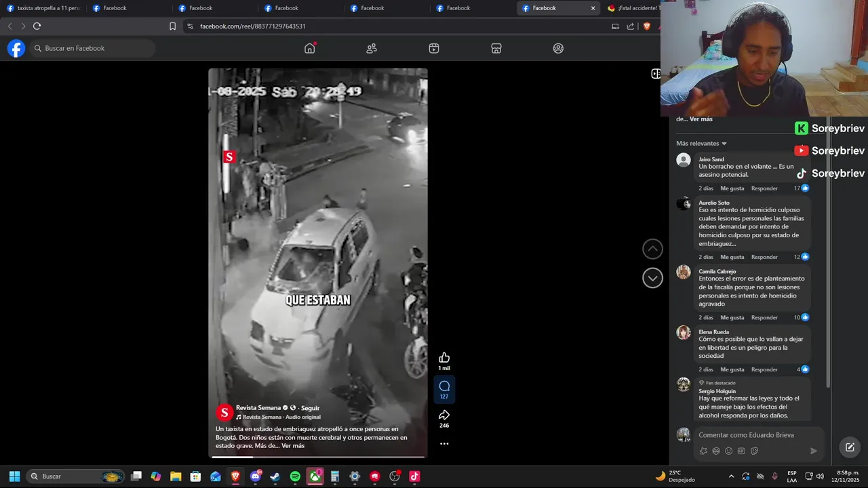Open Jairo Sand's profile name

[711, 159]
